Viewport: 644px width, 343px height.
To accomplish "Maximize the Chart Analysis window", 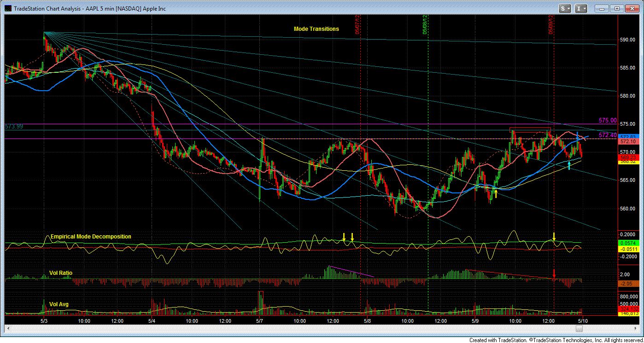I will 617,8.
